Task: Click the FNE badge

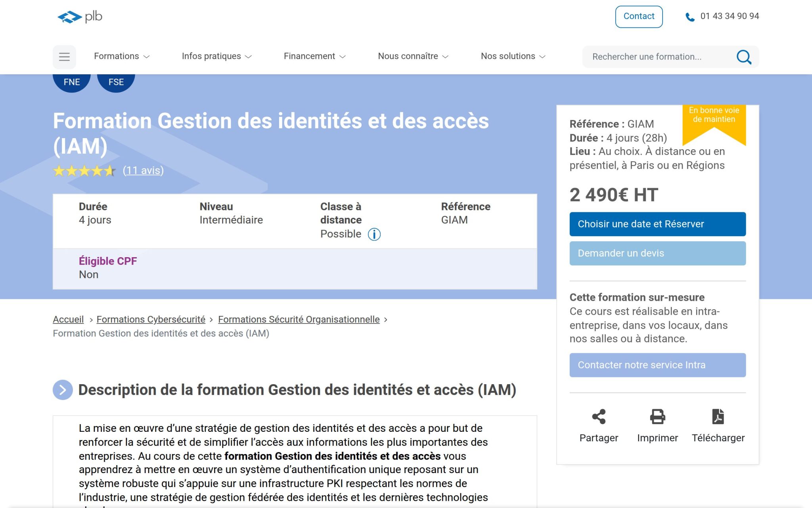Action: point(72,82)
